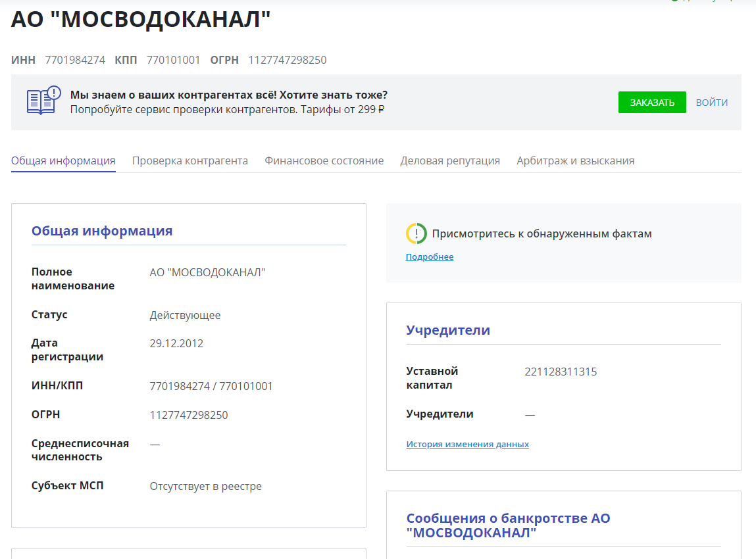Open the История изменения данных link
The width and height of the screenshot is (756, 559).
(467, 445)
